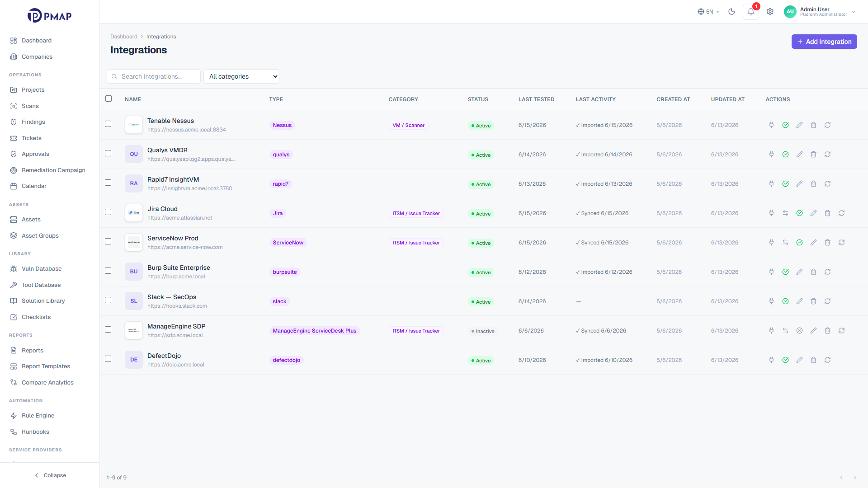
Task: Click the Jira Cloud logo thumbnail
Action: click(x=134, y=213)
